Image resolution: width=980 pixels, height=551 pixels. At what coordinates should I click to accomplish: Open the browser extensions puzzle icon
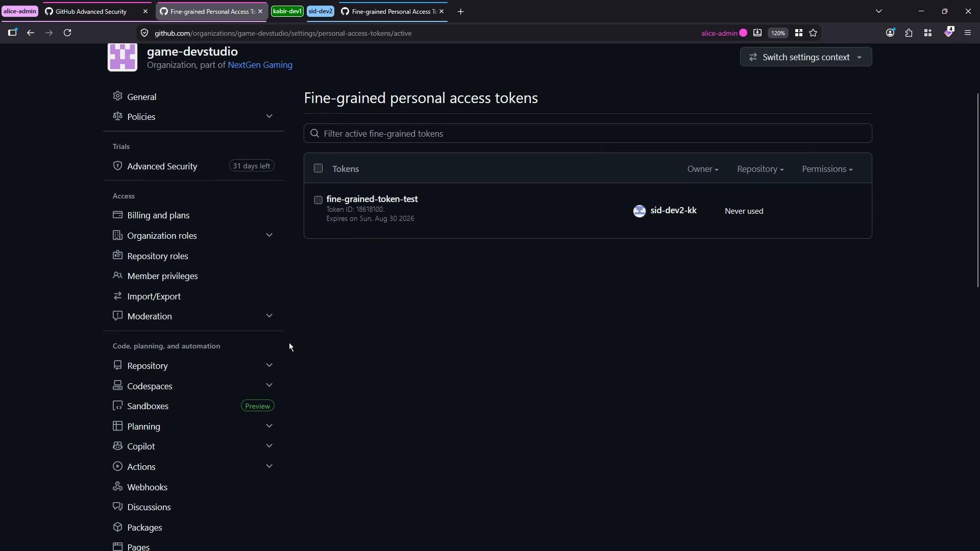pos(909,33)
